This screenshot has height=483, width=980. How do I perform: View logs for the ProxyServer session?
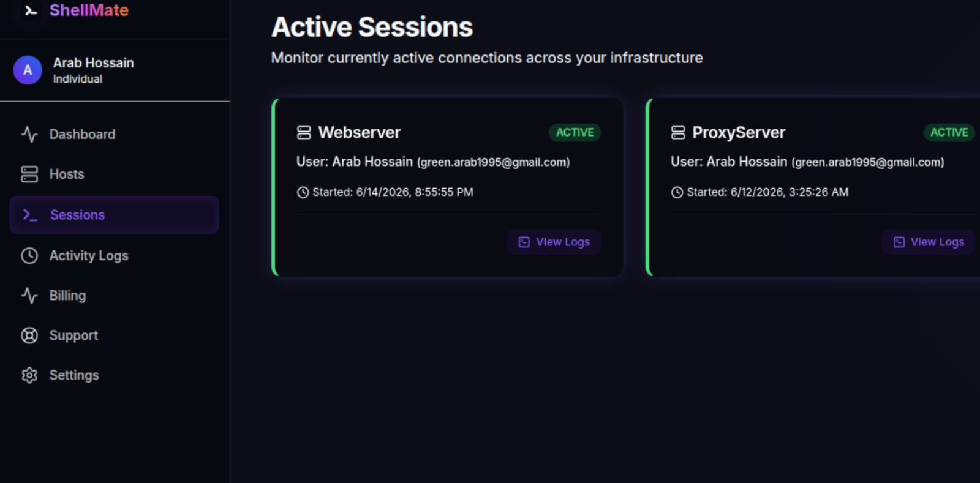coord(929,242)
